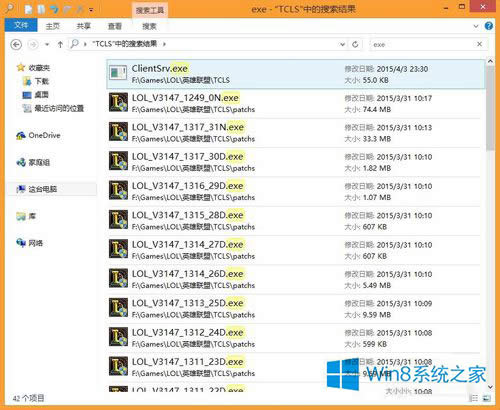
Task: Click LOL_V3147_1316_29D.exe icon
Action: [118, 190]
